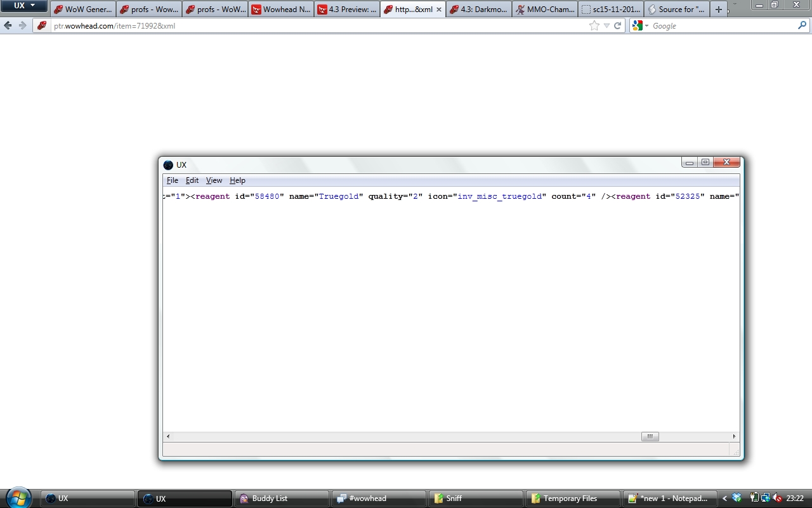The image size is (812, 508).
Task: Open Buddy List from the taskbar
Action: pos(282,498)
